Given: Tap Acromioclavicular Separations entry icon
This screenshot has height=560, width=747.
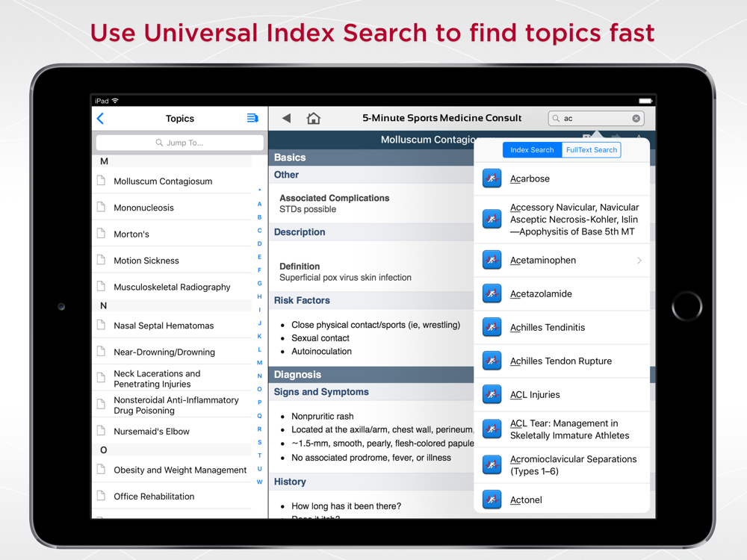Looking at the screenshot, I should click(x=492, y=464).
